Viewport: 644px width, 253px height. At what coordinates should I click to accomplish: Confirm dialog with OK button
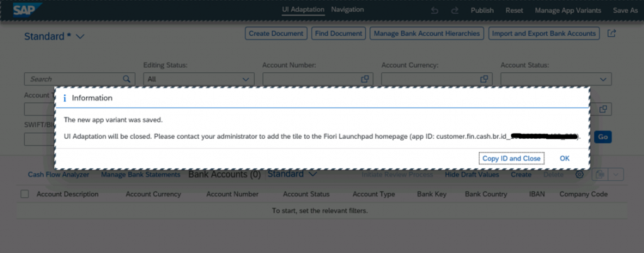(565, 158)
